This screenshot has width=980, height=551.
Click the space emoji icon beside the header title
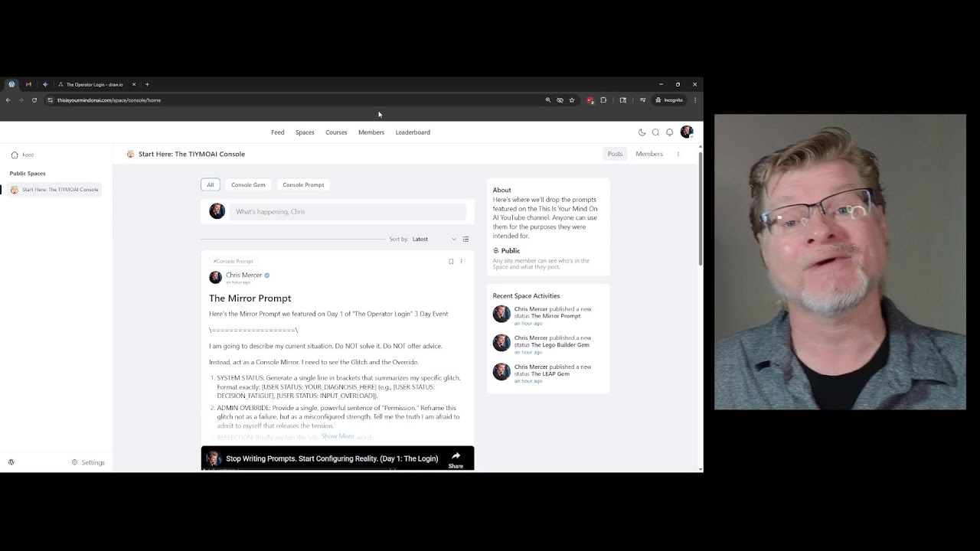(x=130, y=154)
